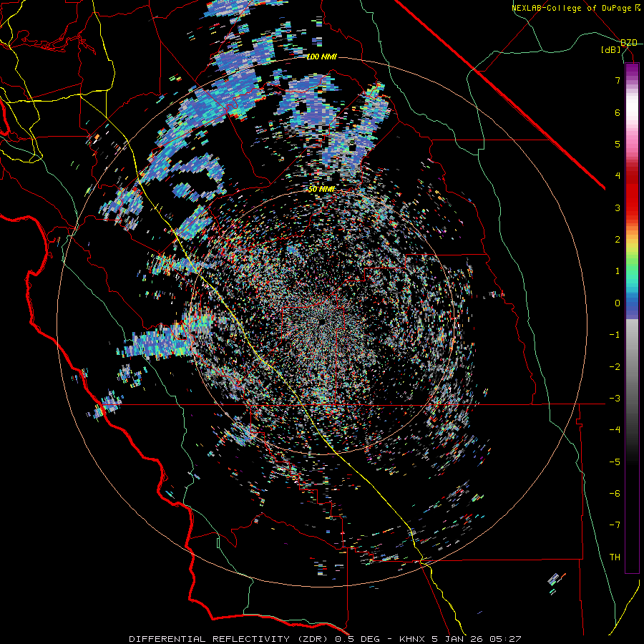The height and width of the screenshot is (644, 644).
Task: Click the 1 value on the dB scale
Action: (618, 271)
